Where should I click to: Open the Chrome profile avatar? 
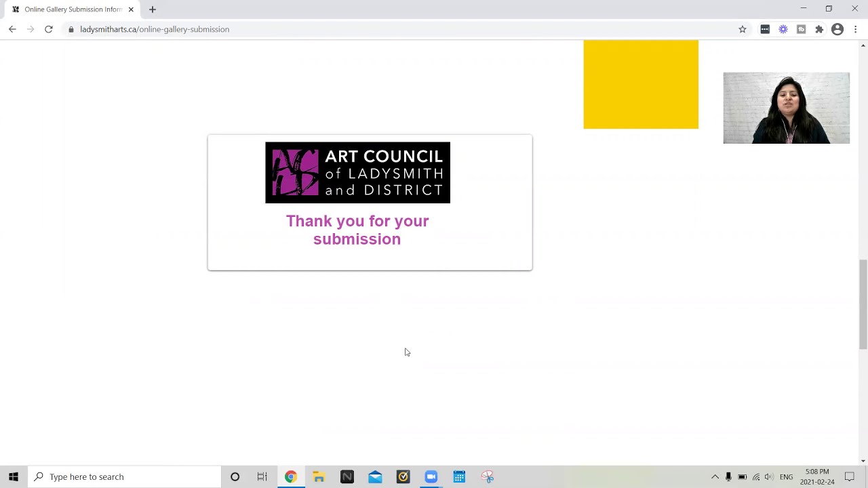pos(837,29)
